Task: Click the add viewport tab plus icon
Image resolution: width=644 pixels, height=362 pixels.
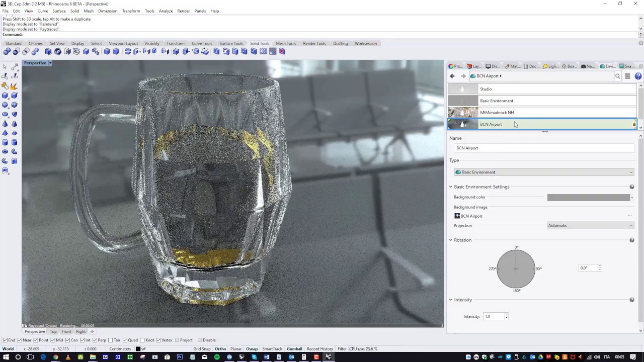Action: click(x=92, y=331)
